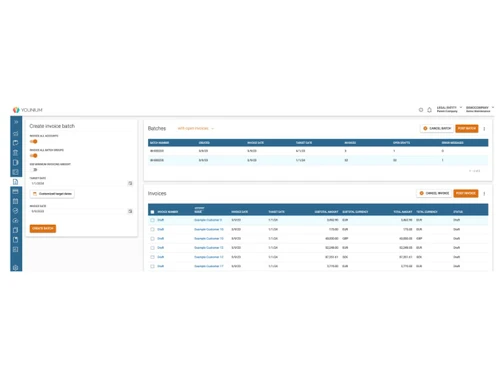Click the Batches panel heading
The width and height of the screenshot is (500, 375).
coord(157,128)
